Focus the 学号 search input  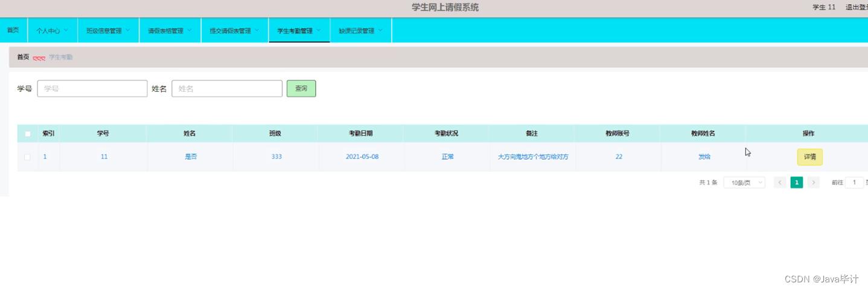pos(92,88)
